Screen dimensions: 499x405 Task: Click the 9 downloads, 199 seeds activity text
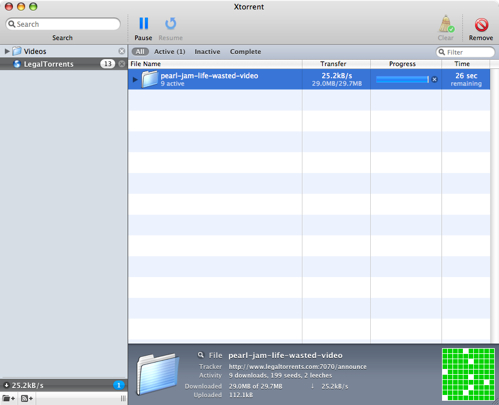coord(280,375)
